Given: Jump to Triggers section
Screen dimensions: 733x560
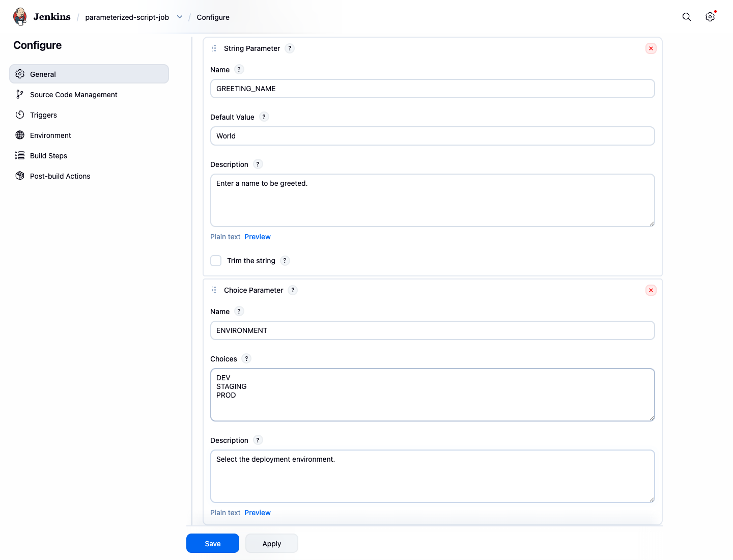Looking at the screenshot, I should click(x=89, y=115).
